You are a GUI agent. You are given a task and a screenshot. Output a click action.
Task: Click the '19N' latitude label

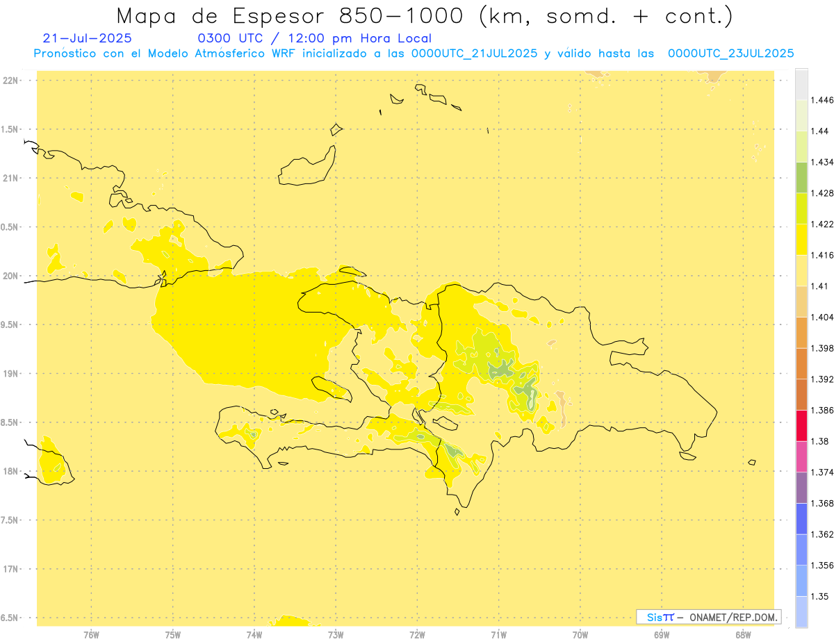[10, 374]
